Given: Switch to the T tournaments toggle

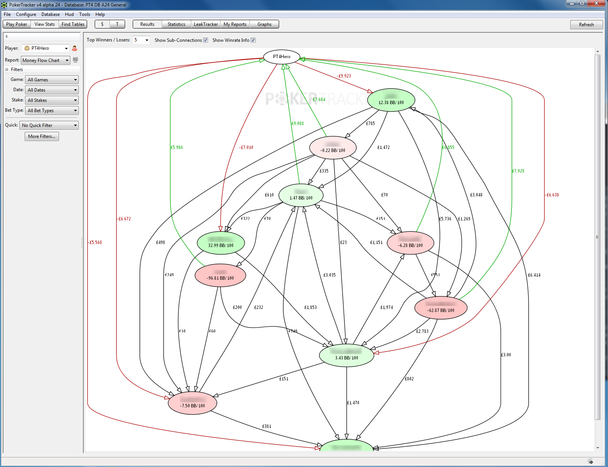Looking at the screenshot, I should pos(117,24).
